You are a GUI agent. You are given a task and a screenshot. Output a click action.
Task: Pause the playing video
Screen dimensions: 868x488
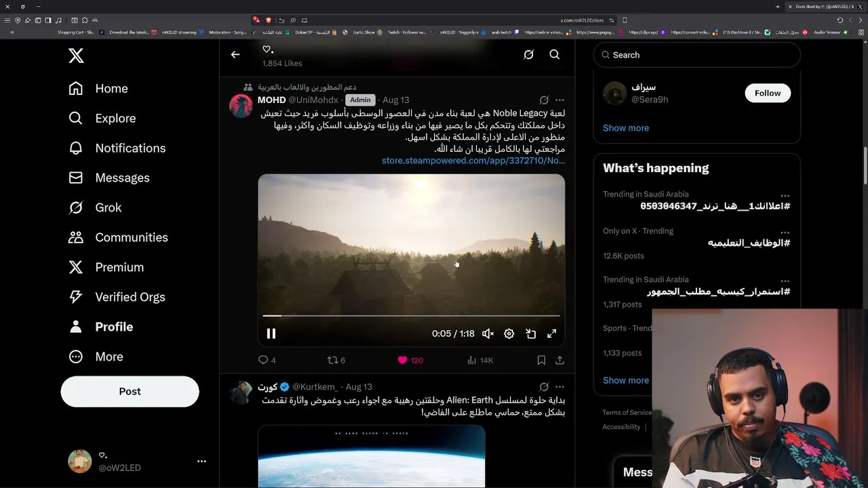click(x=271, y=333)
